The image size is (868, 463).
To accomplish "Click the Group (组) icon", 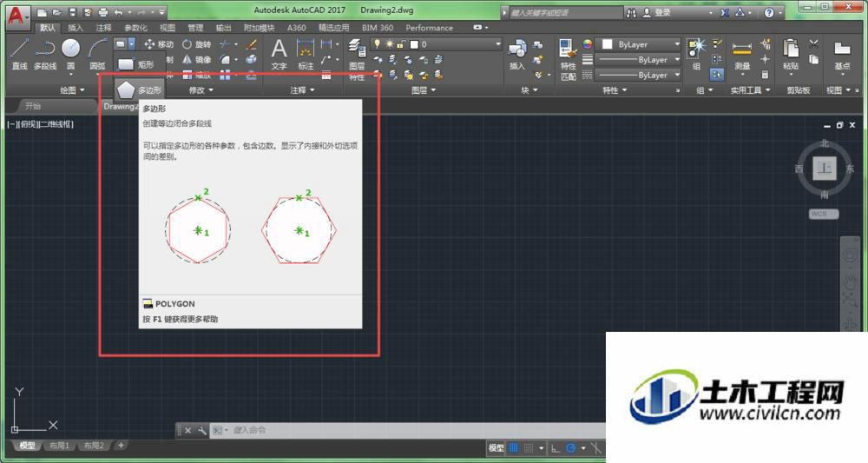I will point(696,54).
